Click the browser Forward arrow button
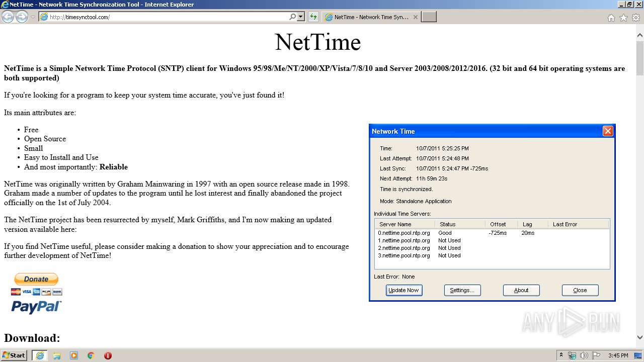This screenshot has height=362, width=644. pos(22,17)
